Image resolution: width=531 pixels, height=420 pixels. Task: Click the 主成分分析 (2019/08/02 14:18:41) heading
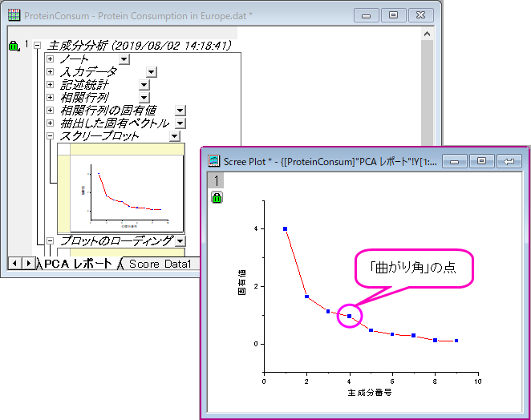click(x=140, y=46)
